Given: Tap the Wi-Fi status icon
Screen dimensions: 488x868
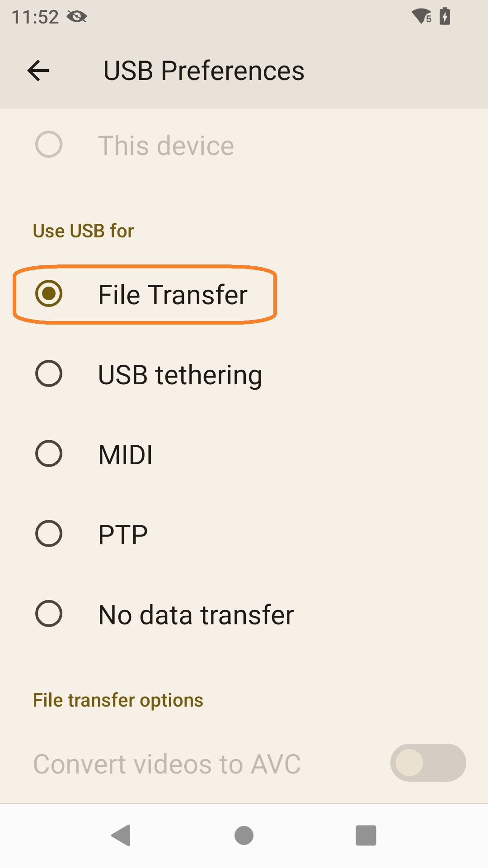Looking at the screenshot, I should coord(421,16).
